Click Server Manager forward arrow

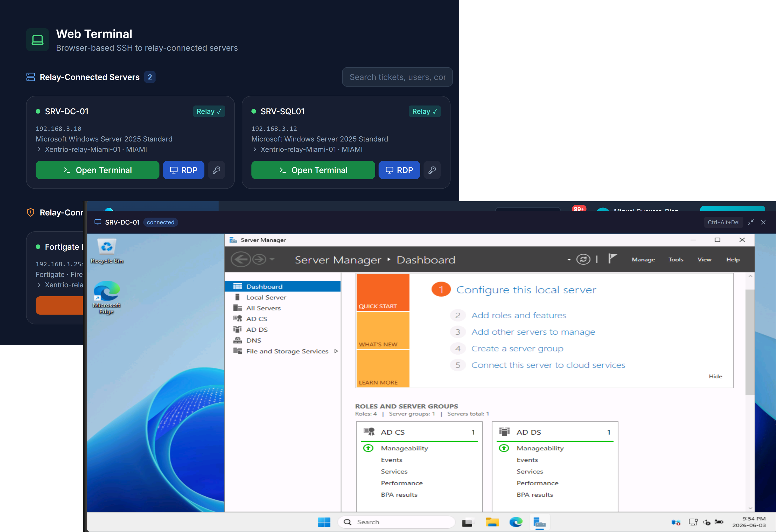click(x=259, y=259)
